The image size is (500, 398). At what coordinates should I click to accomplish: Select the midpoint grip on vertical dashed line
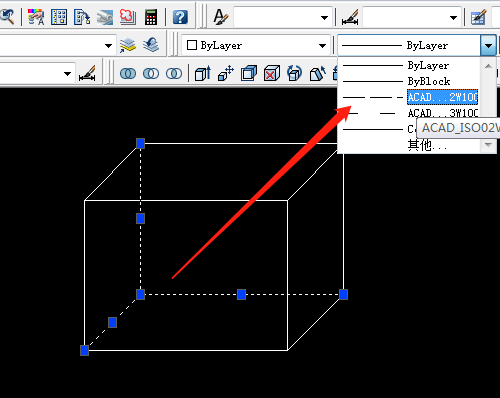tap(140, 219)
